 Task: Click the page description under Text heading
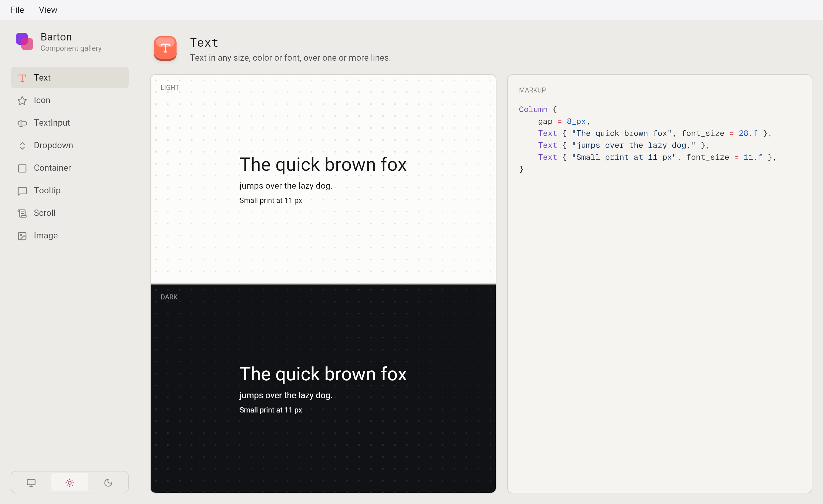click(x=290, y=58)
